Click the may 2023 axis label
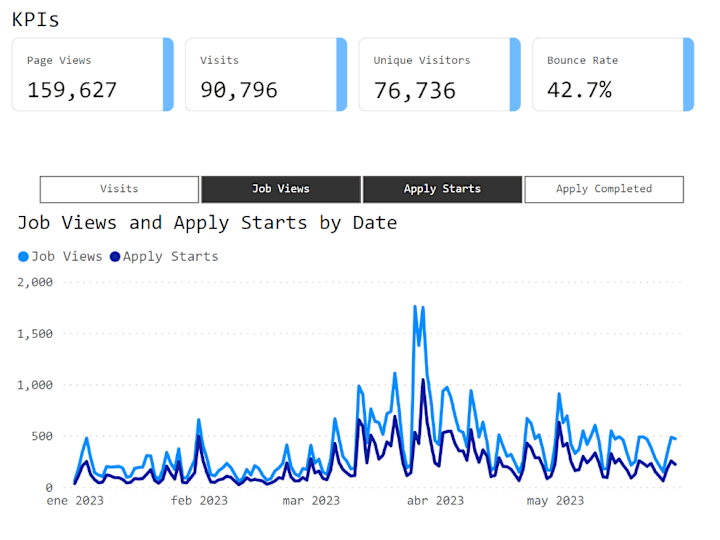This screenshot has height=540, width=720. tap(555, 501)
